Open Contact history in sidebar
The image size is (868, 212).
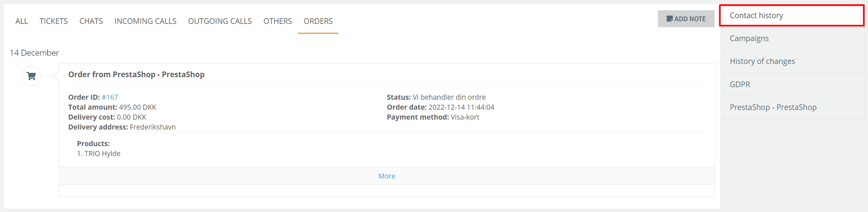[x=792, y=16]
